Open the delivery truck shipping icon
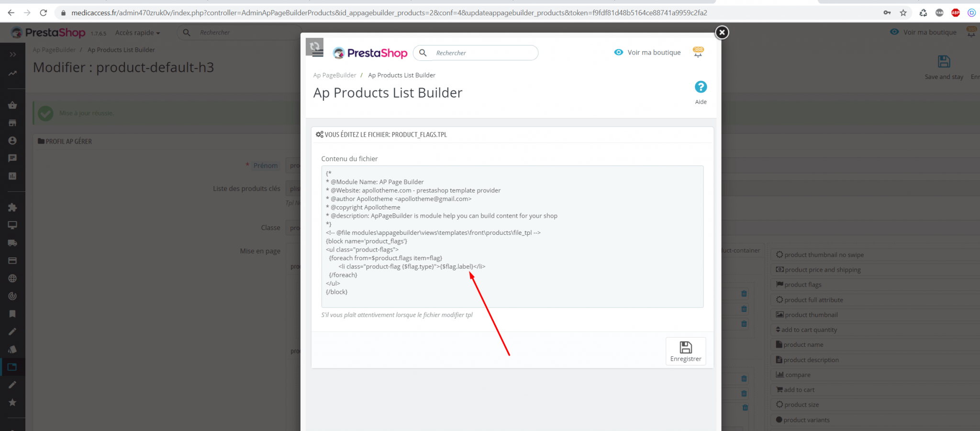The image size is (980, 431). pos(12,243)
